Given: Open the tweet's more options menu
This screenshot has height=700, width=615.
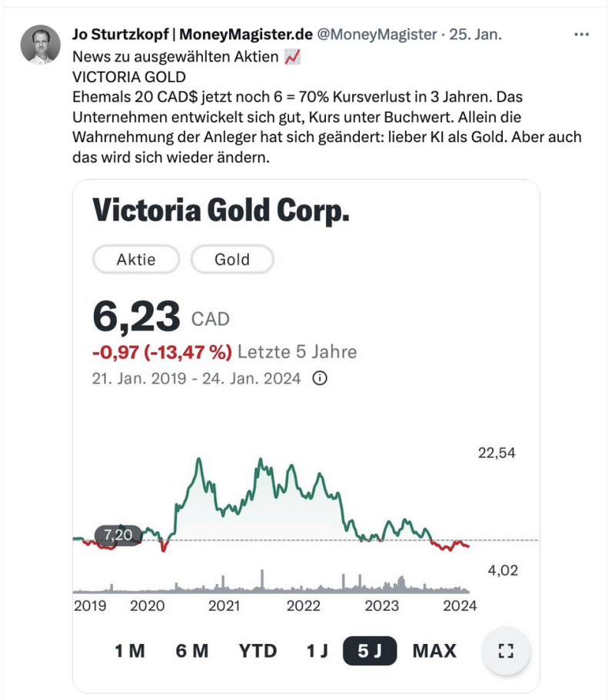Looking at the screenshot, I should [582, 35].
